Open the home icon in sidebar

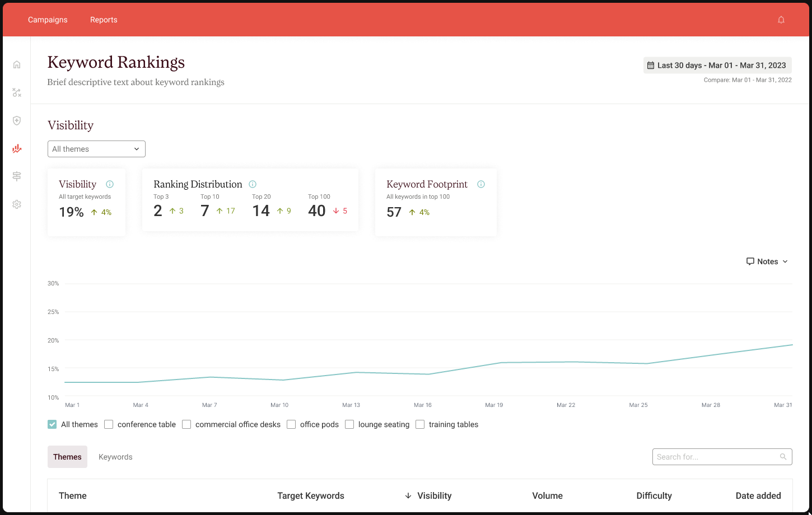click(17, 64)
